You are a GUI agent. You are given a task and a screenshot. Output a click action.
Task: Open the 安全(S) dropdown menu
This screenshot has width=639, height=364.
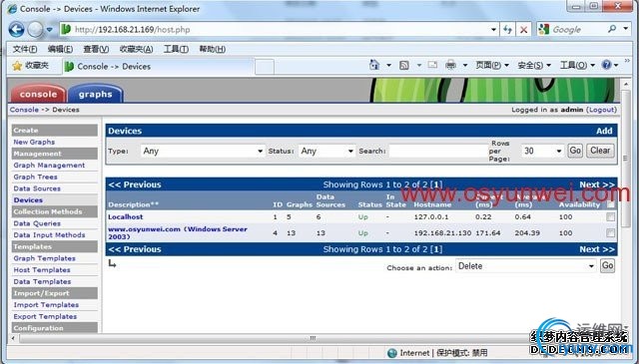[x=534, y=65]
